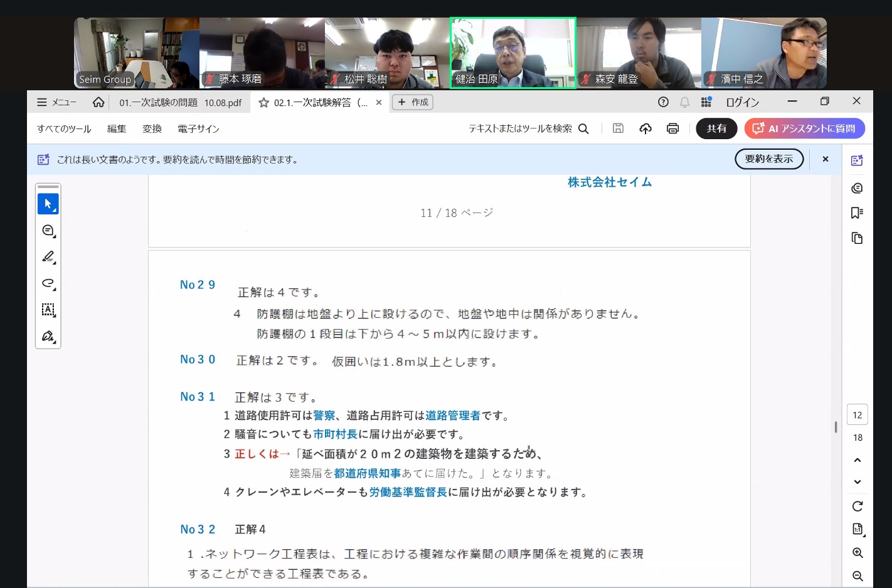Viewport: 892px width, 588px height.
Task: Choose the freehand draw loop tool
Action: (x=48, y=283)
